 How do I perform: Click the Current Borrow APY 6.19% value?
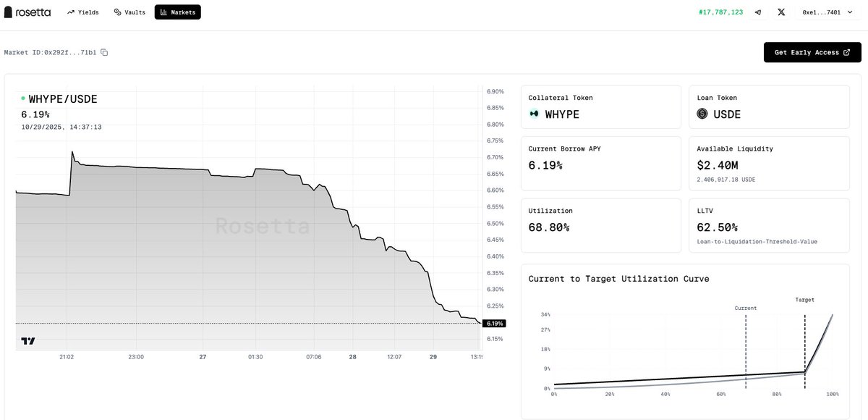click(x=545, y=165)
